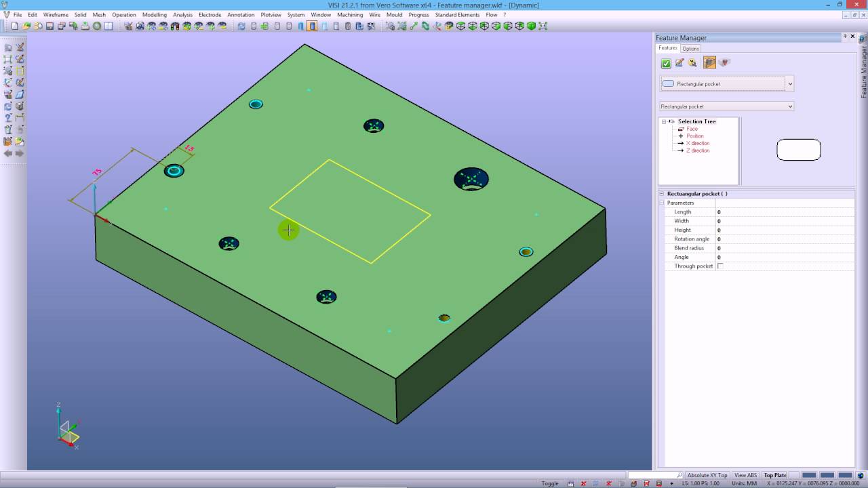Click the Blend radius value field
The width and height of the screenshot is (868, 488).
[785, 248]
